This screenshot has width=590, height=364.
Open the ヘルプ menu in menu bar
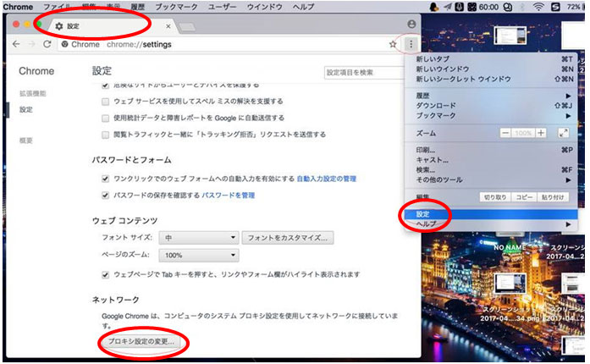click(303, 7)
